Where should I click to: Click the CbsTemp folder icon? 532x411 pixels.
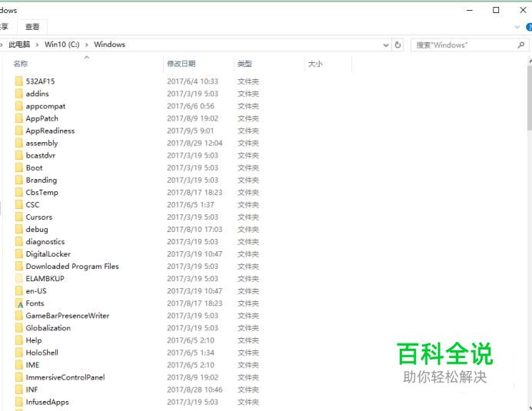[x=19, y=192]
